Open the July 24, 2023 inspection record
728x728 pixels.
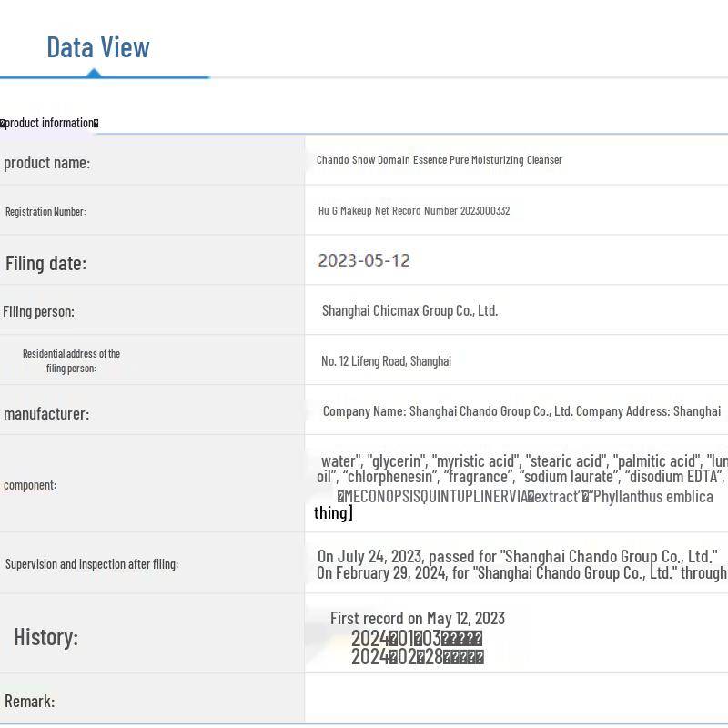point(517,556)
